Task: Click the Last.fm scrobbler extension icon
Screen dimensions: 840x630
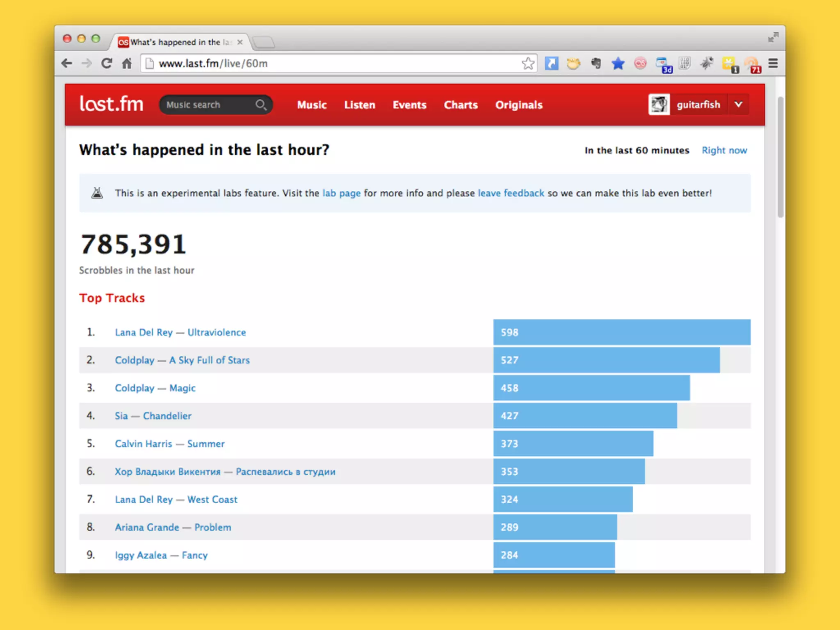Action: [x=640, y=64]
